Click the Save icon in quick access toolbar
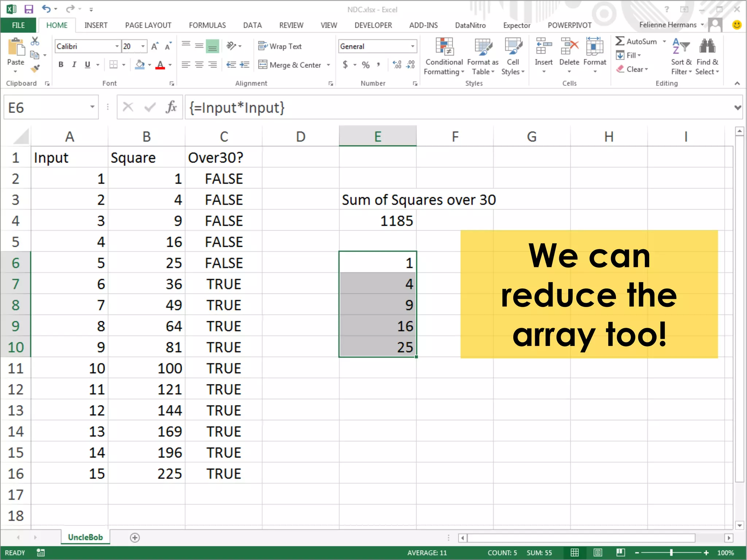This screenshot has height=560, width=747. pyautogui.click(x=28, y=9)
